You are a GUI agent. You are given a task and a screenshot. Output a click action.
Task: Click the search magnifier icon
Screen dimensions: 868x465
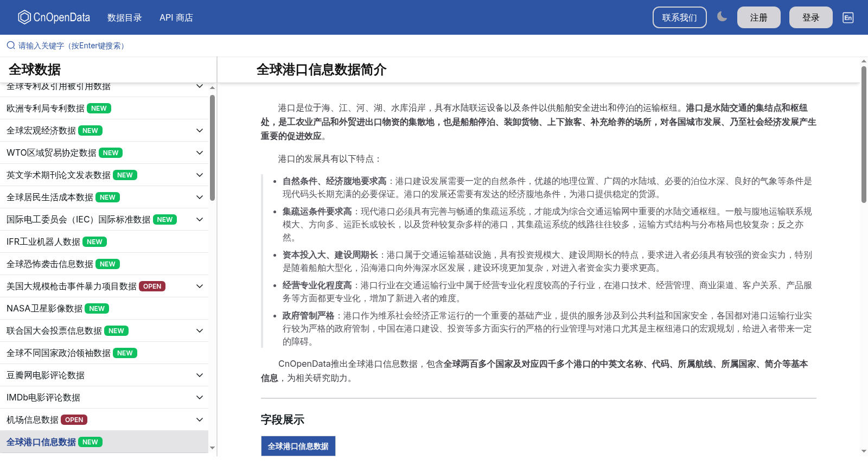pyautogui.click(x=10, y=46)
